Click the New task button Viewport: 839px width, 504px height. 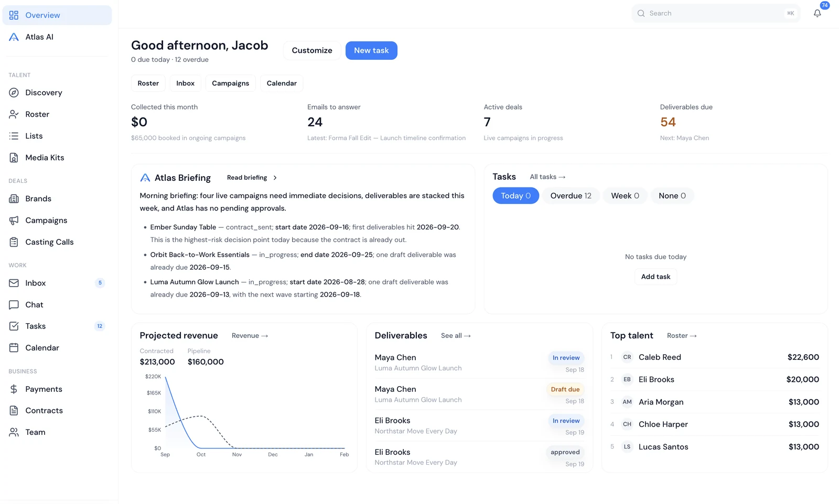pyautogui.click(x=371, y=50)
